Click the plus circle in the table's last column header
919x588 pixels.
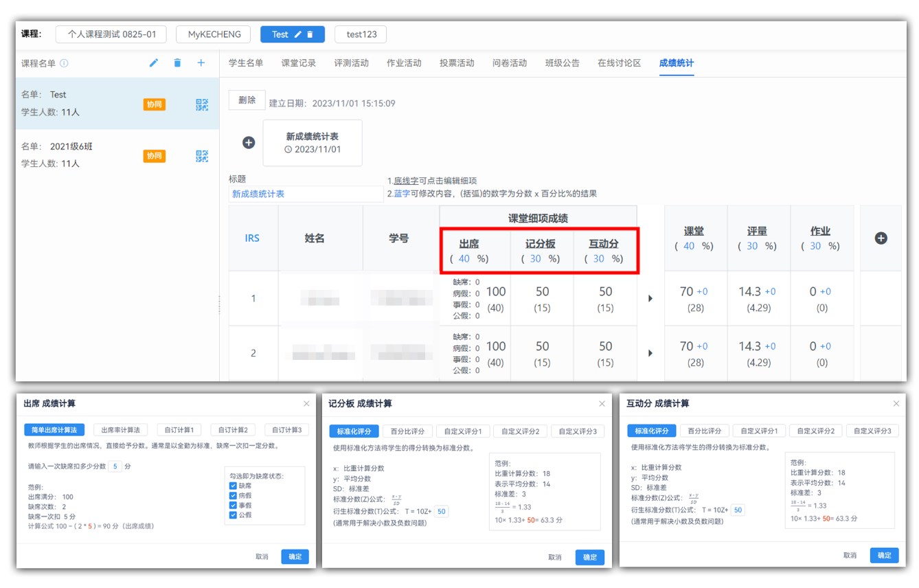(x=881, y=238)
